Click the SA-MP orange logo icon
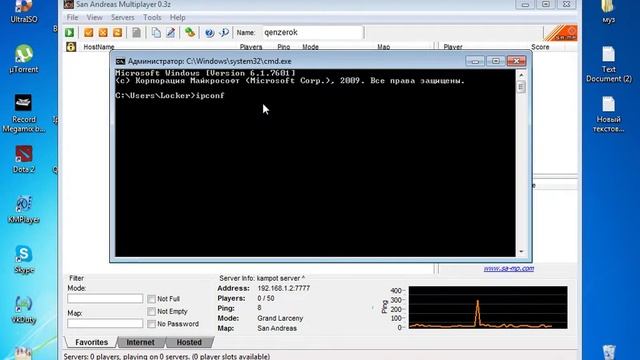640x360 pixels. click(560, 33)
